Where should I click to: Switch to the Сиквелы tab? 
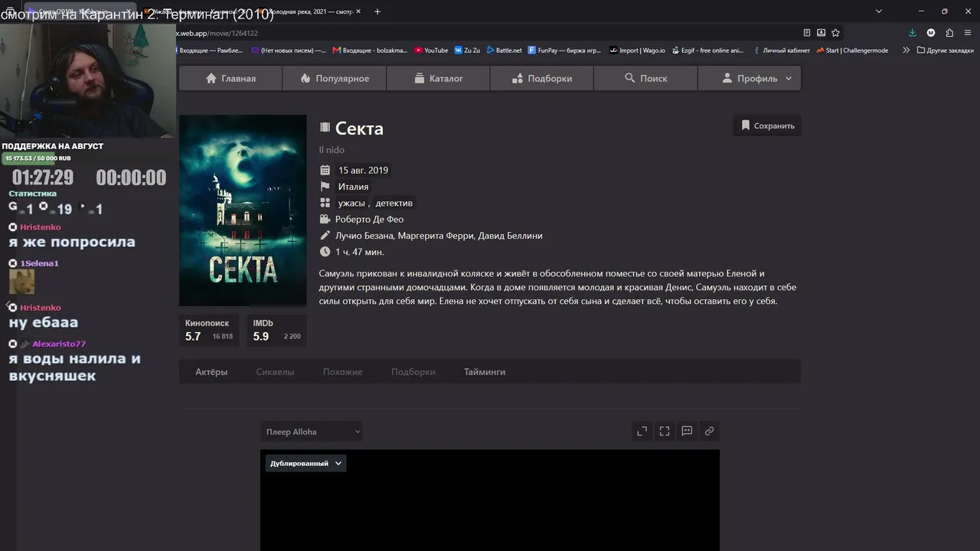pos(275,372)
